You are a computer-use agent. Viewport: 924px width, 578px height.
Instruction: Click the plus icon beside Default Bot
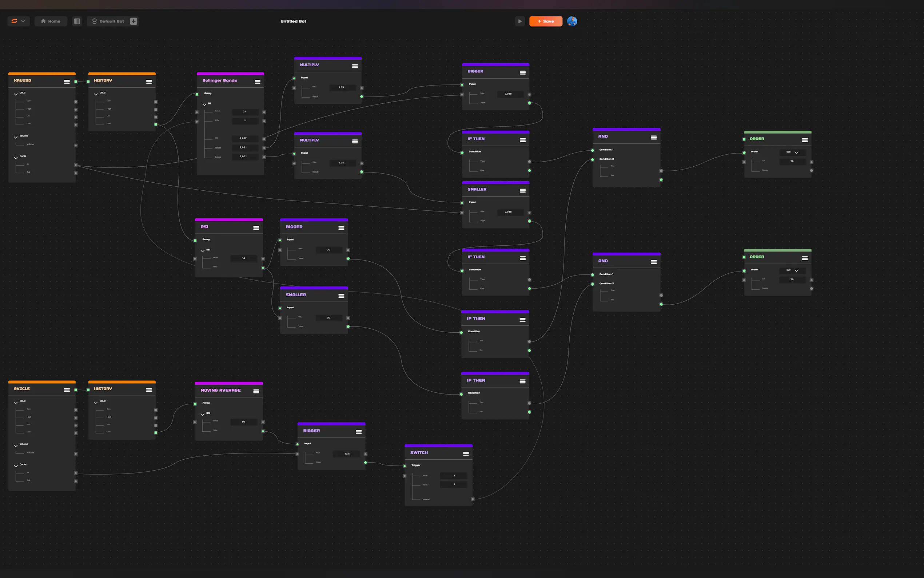pyautogui.click(x=133, y=21)
